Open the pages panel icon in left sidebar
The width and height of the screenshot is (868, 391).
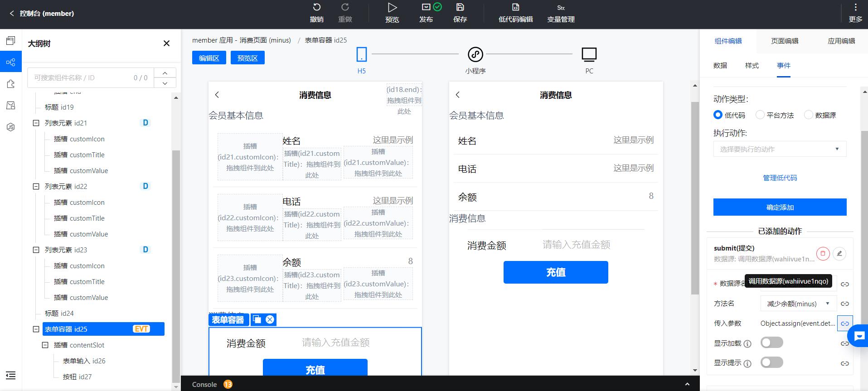tap(11, 41)
